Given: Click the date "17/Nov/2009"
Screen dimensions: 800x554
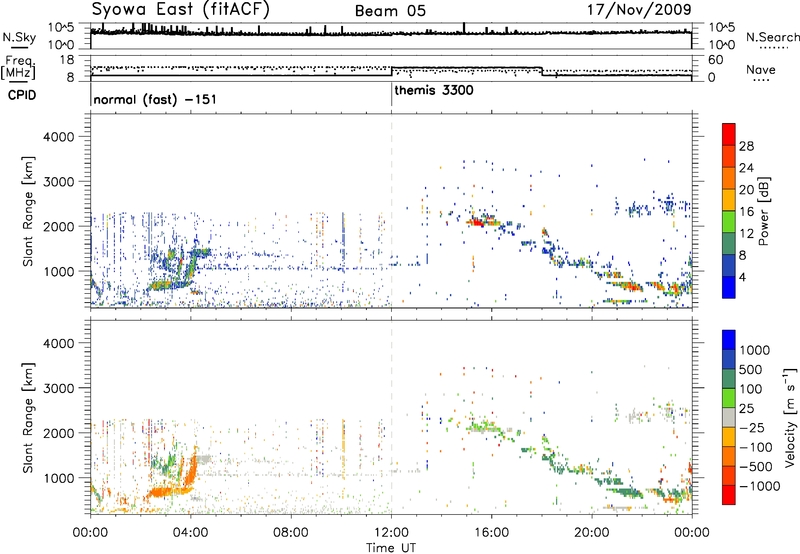Looking at the screenshot, I should click(639, 10).
